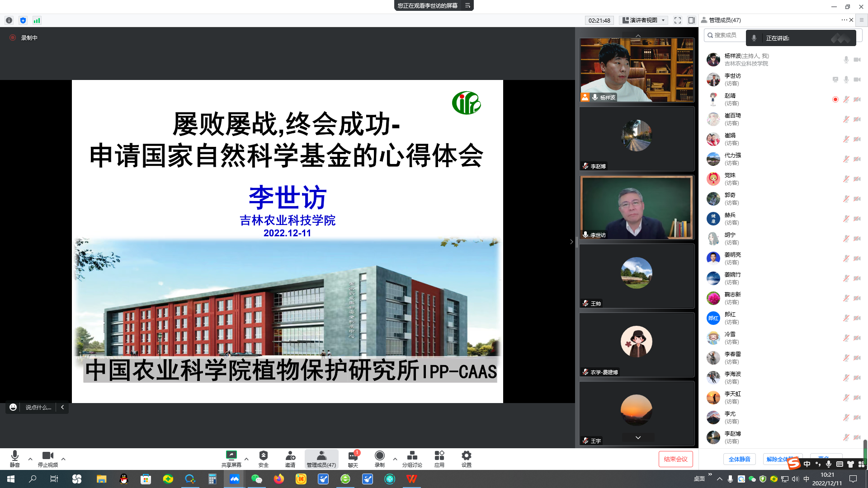The image size is (868, 488).
Task: Click the Invite (邀请) participants icon
Action: click(290, 455)
